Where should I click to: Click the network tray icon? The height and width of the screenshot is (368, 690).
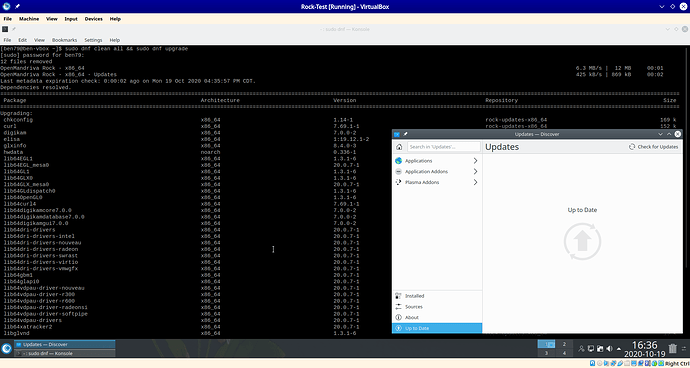[x=591, y=349]
